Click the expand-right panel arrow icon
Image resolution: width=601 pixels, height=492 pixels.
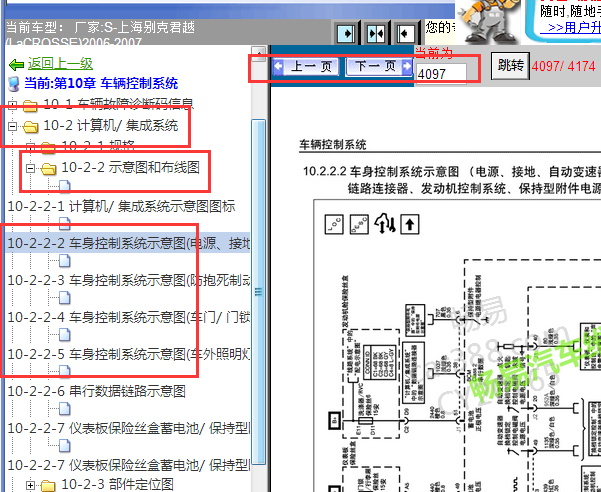click(346, 33)
